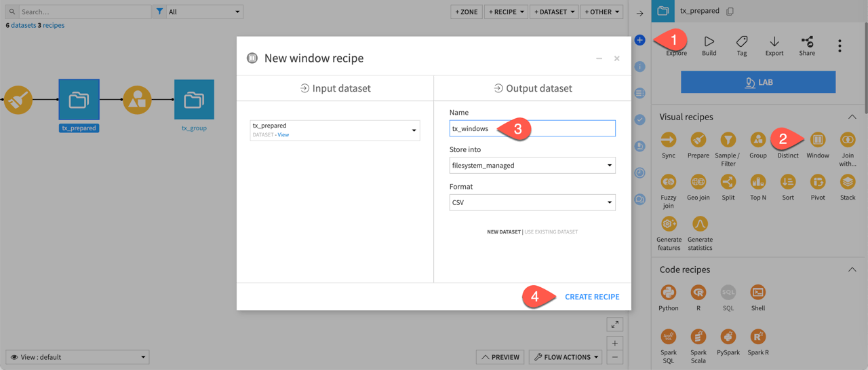Create an R code recipe
Screen dimensions: 868x370
(x=698, y=293)
